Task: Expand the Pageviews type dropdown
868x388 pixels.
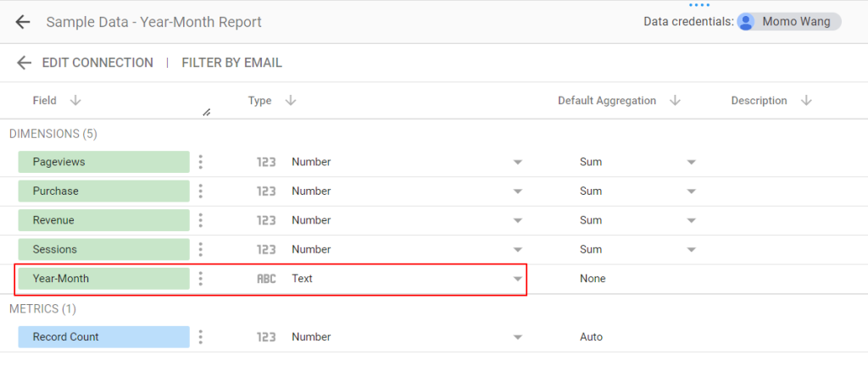Action: point(517,162)
